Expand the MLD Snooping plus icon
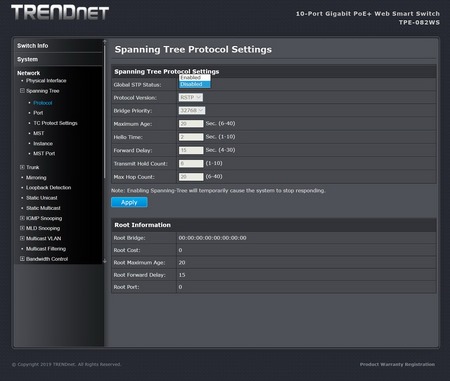This screenshot has height=381, width=450. click(x=22, y=228)
